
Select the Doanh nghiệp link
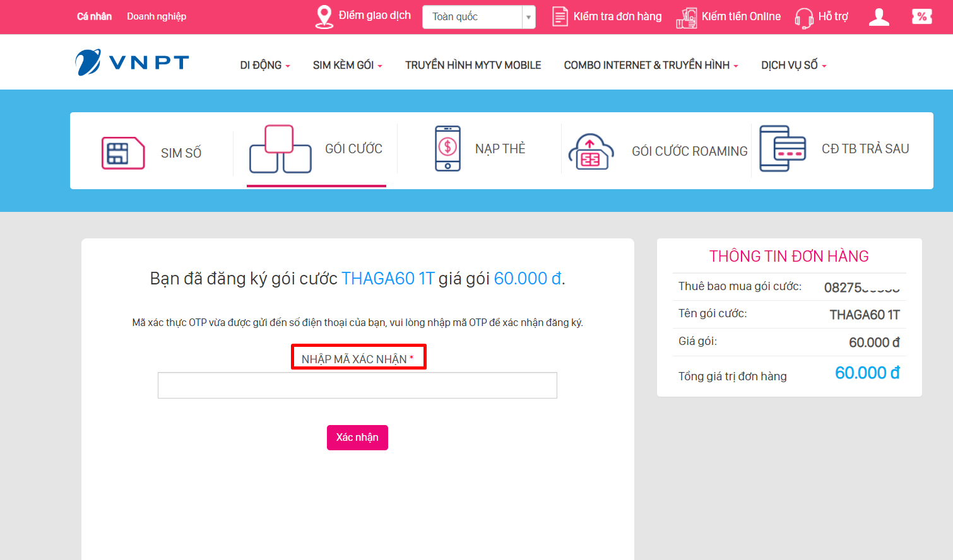[157, 16]
